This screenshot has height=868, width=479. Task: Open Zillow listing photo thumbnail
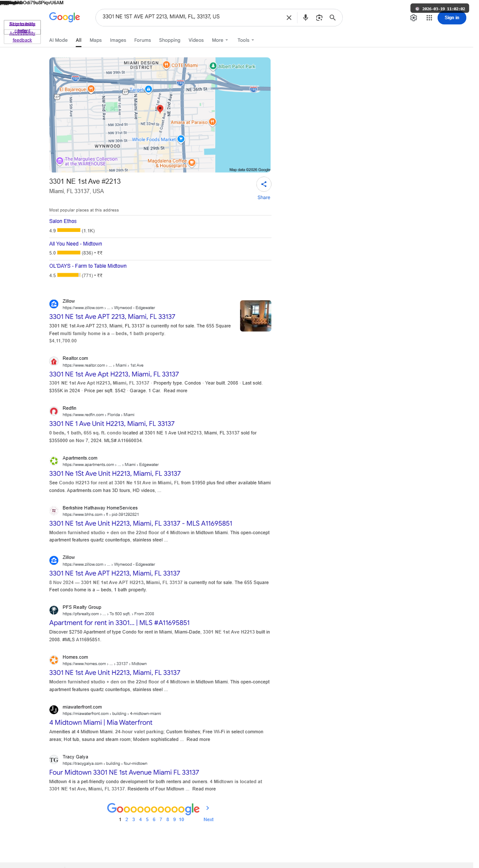[x=256, y=316]
